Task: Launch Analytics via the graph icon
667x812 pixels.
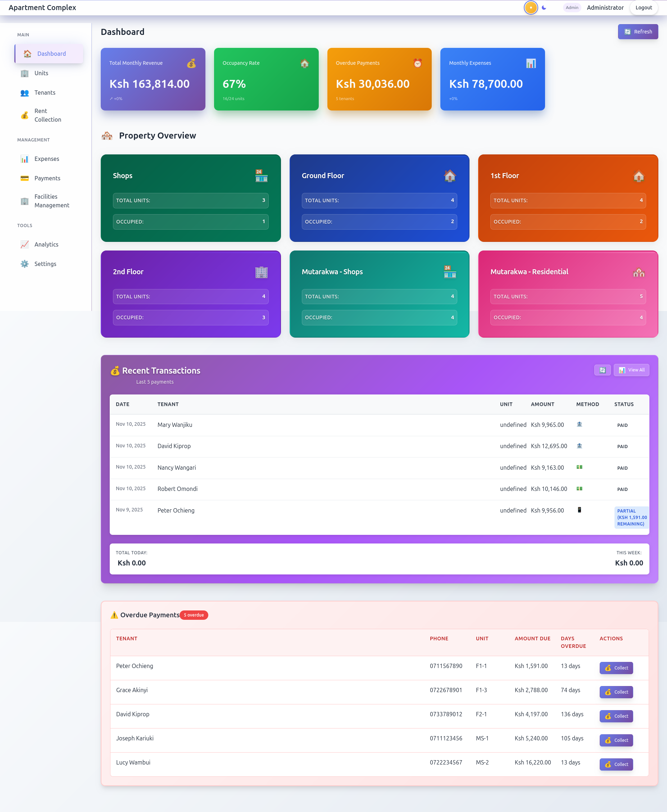Action: (24, 244)
